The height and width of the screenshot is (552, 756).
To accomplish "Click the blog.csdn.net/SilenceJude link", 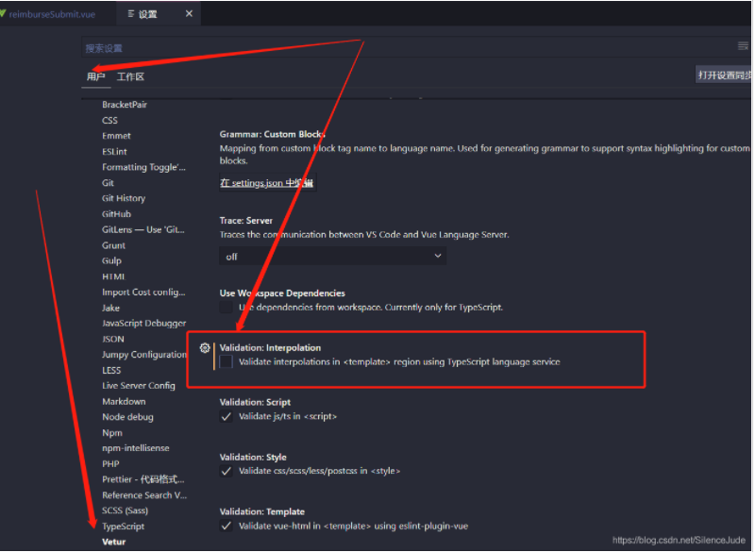I will (678, 538).
